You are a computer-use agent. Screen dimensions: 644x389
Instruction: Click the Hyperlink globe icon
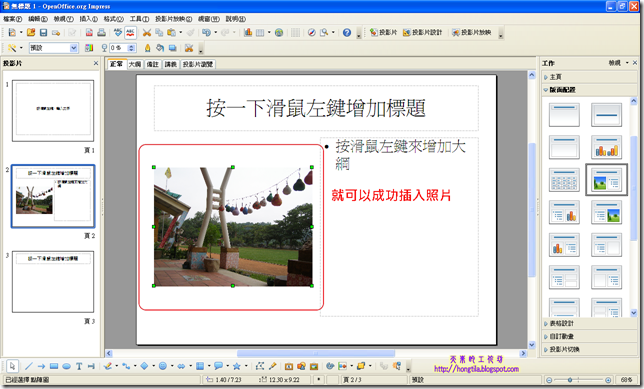pos(279,32)
